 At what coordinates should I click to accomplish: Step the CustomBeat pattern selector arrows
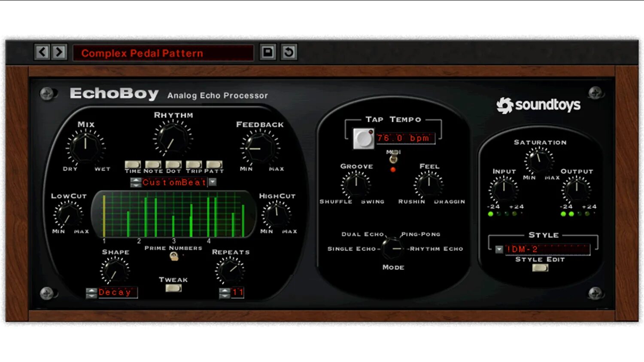(136, 182)
